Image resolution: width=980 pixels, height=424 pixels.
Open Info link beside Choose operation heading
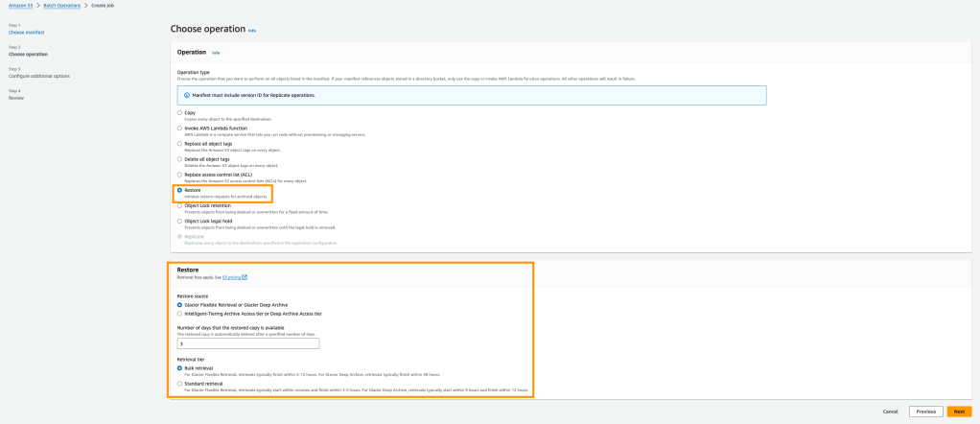(252, 31)
